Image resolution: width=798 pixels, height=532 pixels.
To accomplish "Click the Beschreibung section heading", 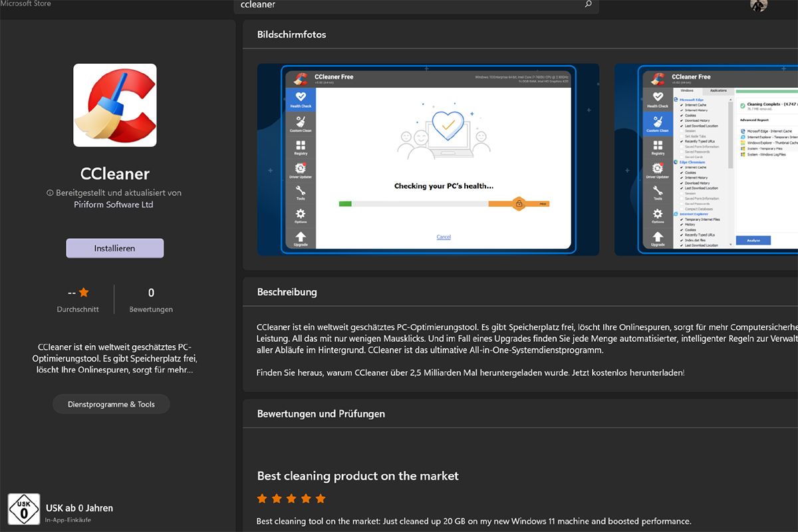I will point(287,292).
